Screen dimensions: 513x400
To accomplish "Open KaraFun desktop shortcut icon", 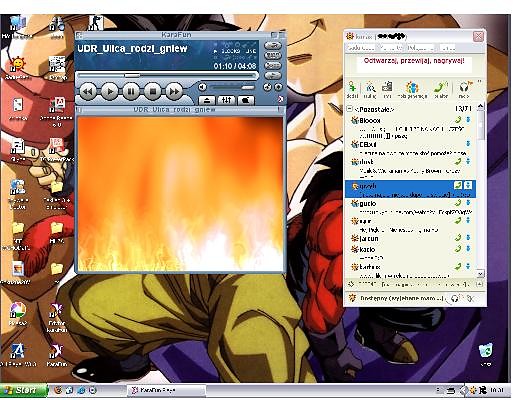I will [57, 355].
